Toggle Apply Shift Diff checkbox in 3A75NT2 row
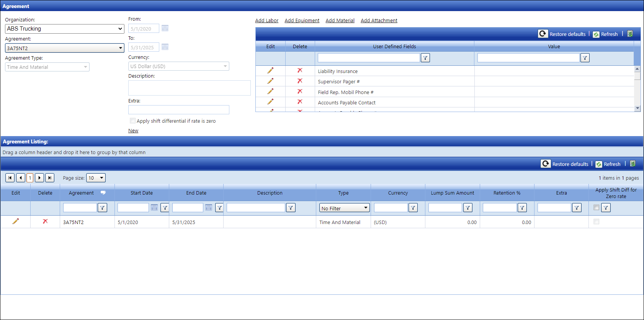The height and width of the screenshot is (320, 644). coord(596,222)
